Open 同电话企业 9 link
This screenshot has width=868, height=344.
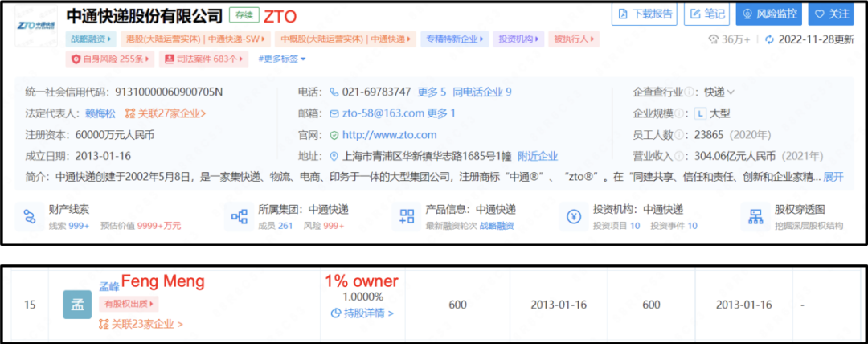(482, 92)
